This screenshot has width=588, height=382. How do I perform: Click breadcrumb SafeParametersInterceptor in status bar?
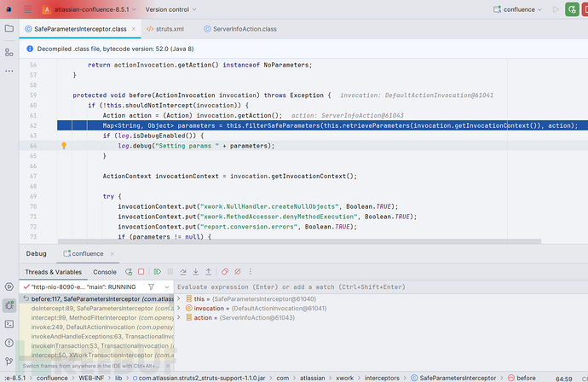[x=453, y=378]
